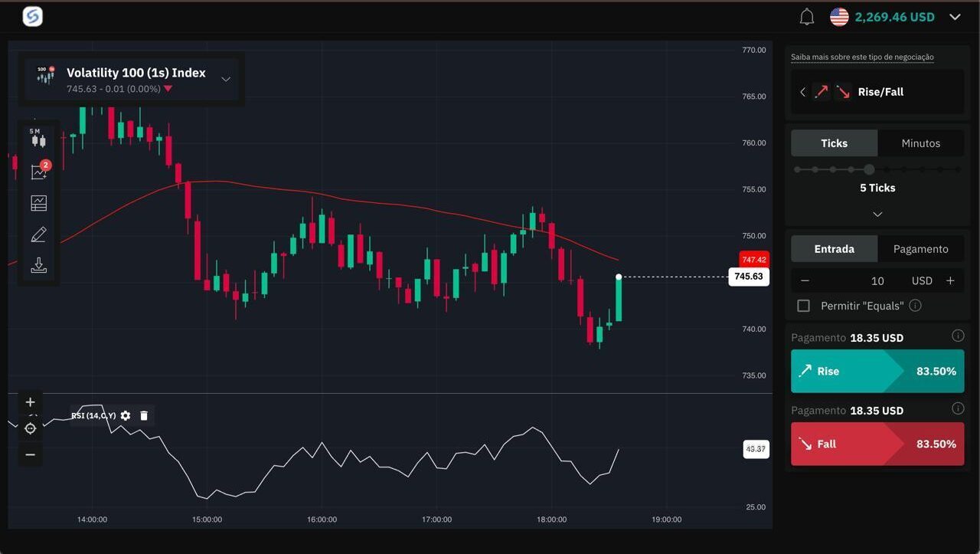Image resolution: width=980 pixels, height=554 pixels.
Task: Switch to Pagamento basis
Action: point(920,249)
